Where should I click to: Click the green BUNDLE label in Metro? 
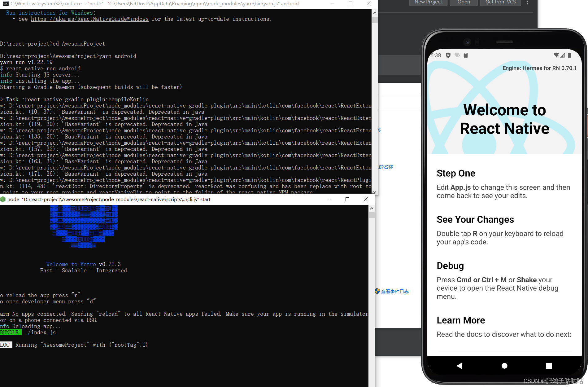(x=11, y=332)
